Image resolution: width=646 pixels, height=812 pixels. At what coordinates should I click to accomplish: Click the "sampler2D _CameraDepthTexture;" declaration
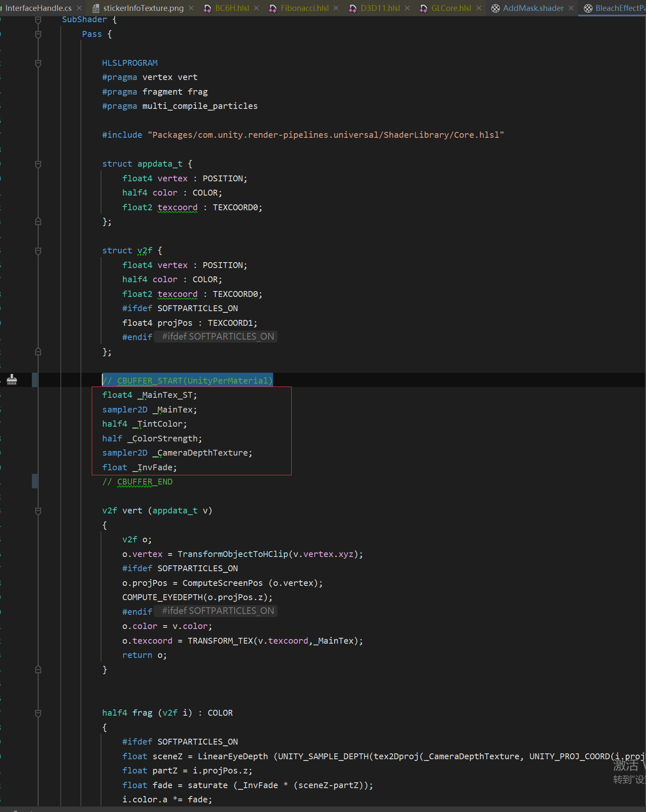177,453
